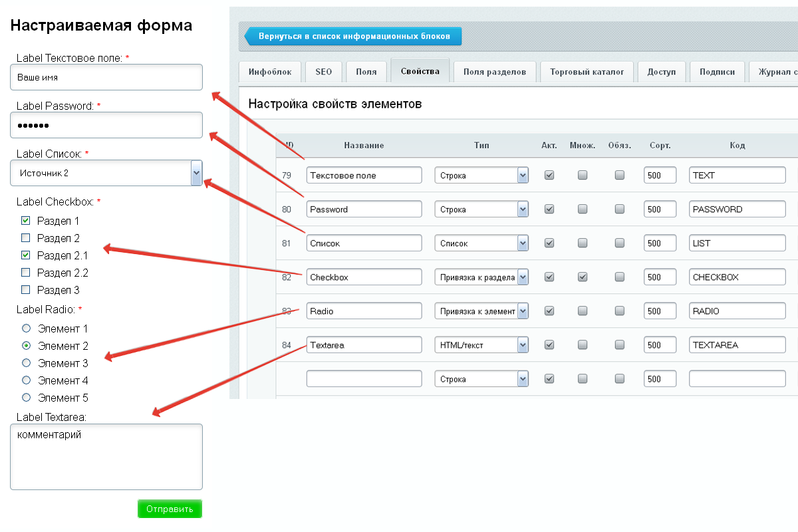Select the Элемент 4 radio button
Viewport: 798px width, 532px height.
coord(27,380)
